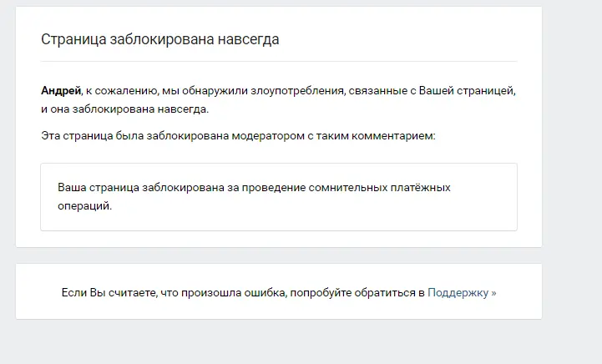Viewport: 602px width, 364px height.
Task: Click the word Вашей страницей
Action: pyautogui.click(x=467, y=91)
